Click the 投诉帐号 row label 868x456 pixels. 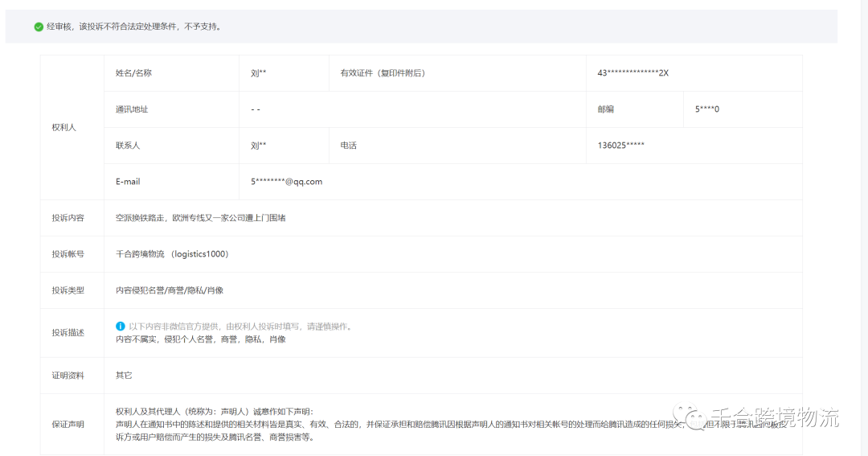68,254
